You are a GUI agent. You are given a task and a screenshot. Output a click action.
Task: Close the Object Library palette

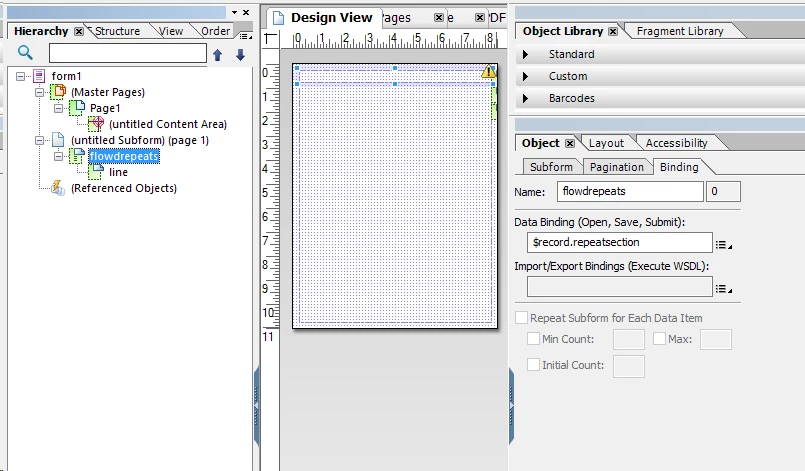tap(613, 31)
